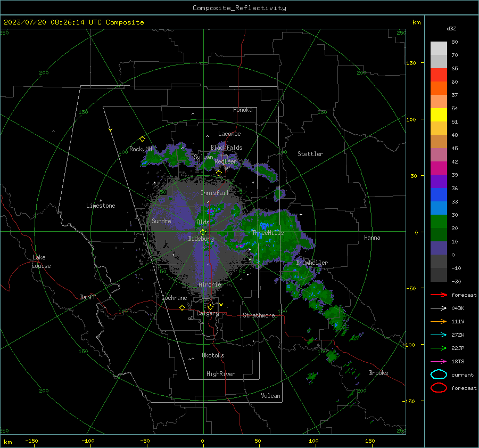This screenshot has height=448, width=479.
Task: Click the cyan current ellipse legend icon
Action: 439,374
